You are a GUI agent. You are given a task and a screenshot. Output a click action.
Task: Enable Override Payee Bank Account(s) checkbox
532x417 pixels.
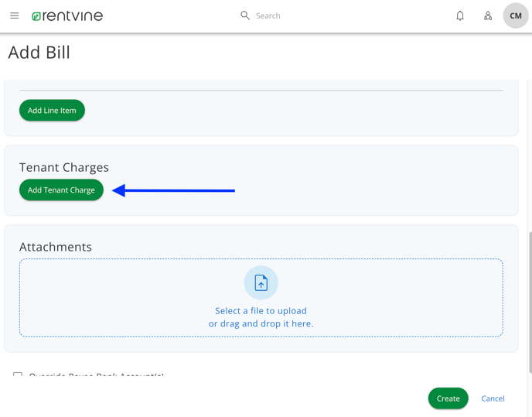[x=18, y=375]
